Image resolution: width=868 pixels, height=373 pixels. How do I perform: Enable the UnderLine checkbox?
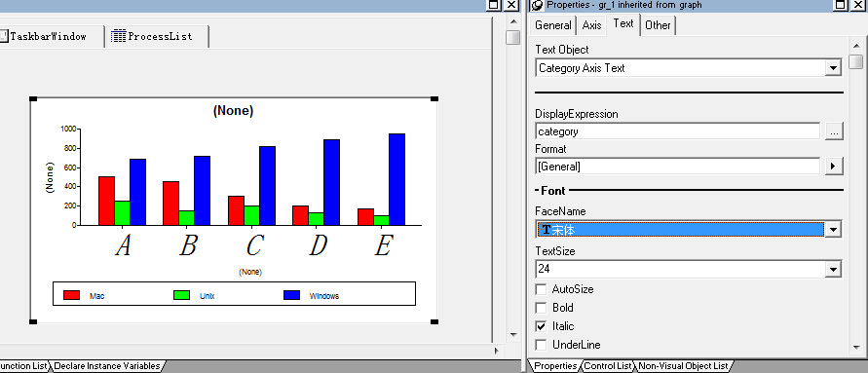(541, 345)
